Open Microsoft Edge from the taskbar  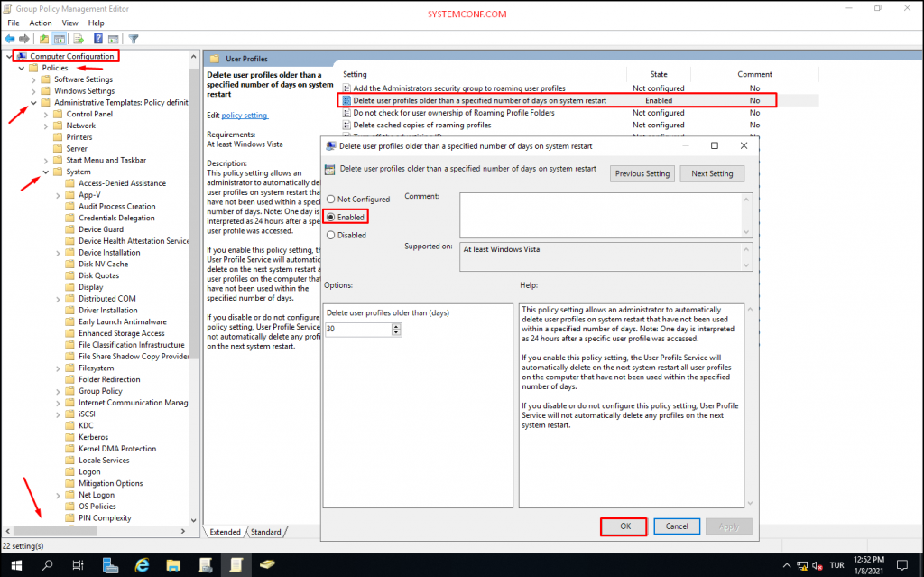142,567
